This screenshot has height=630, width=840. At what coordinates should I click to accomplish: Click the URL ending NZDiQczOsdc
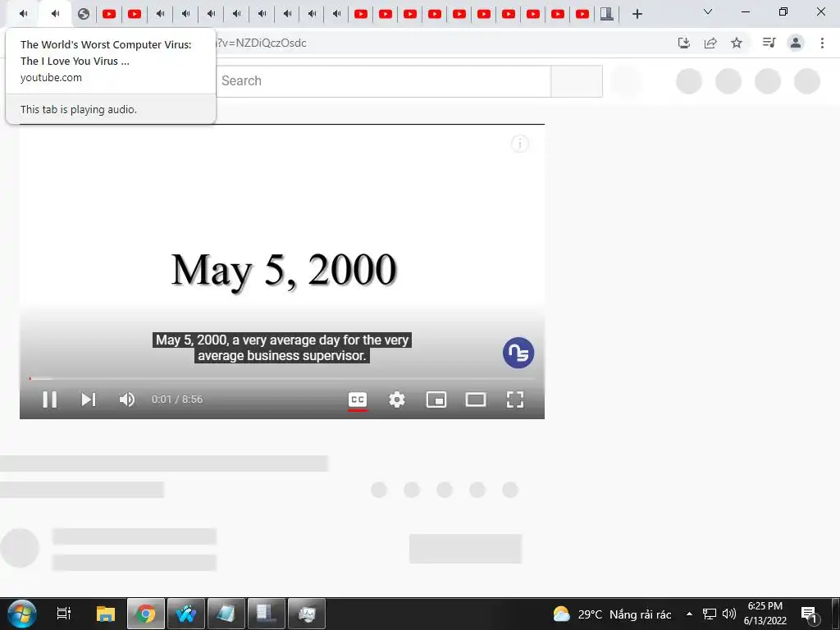(x=262, y=43)
